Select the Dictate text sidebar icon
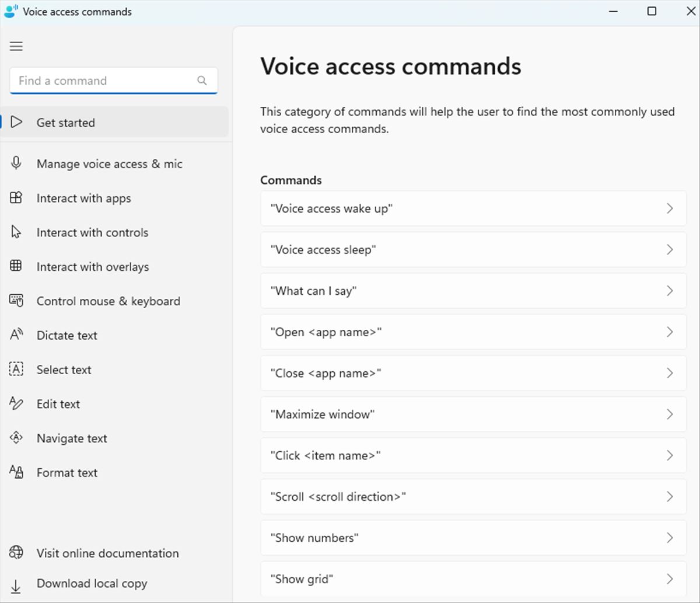 click(16, 335)
